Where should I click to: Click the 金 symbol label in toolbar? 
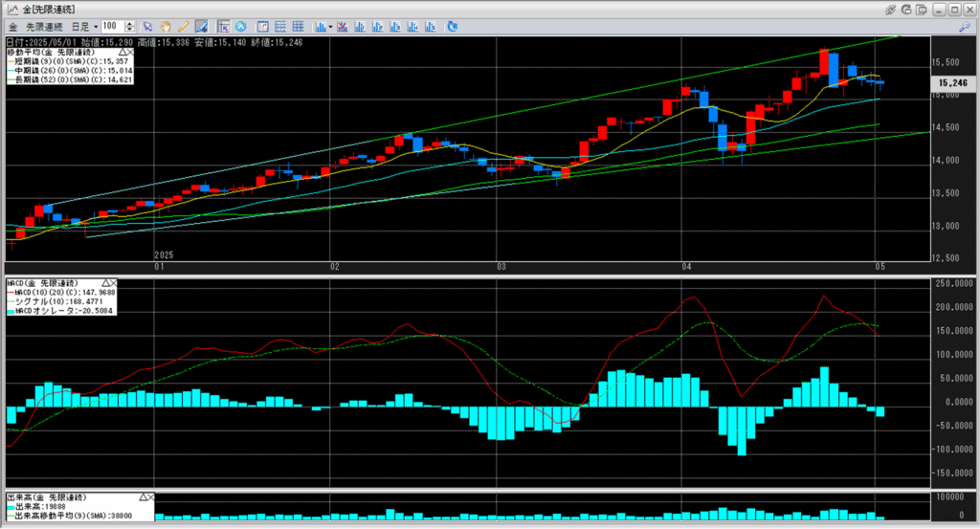click(13, 26)
